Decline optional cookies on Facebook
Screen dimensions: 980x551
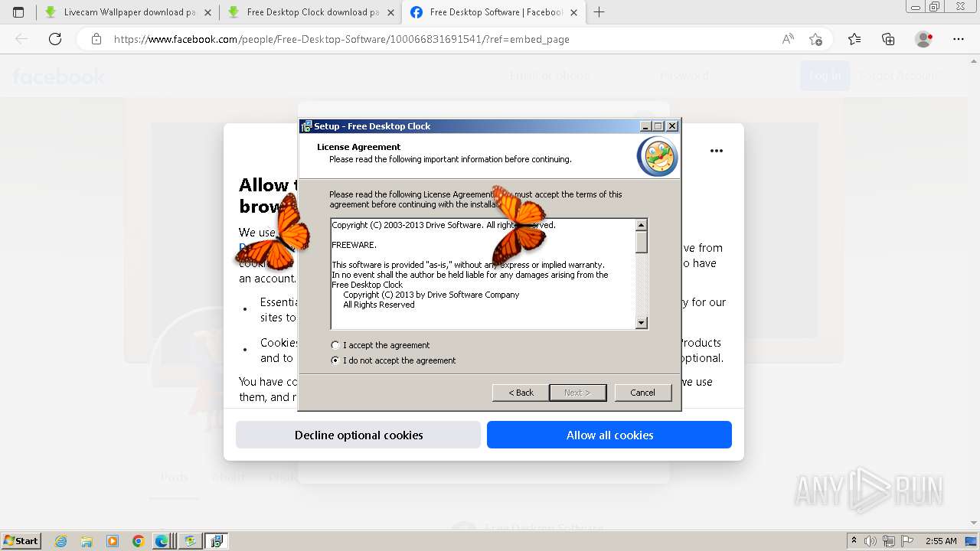click(x=358, y=435)
